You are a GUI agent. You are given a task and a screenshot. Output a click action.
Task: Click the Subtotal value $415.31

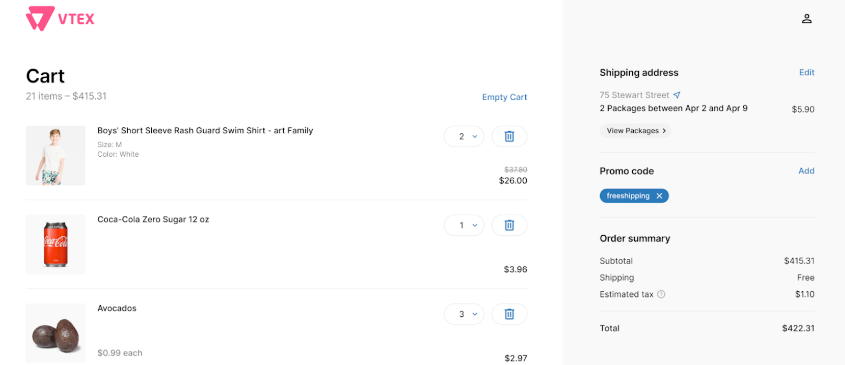799,261
